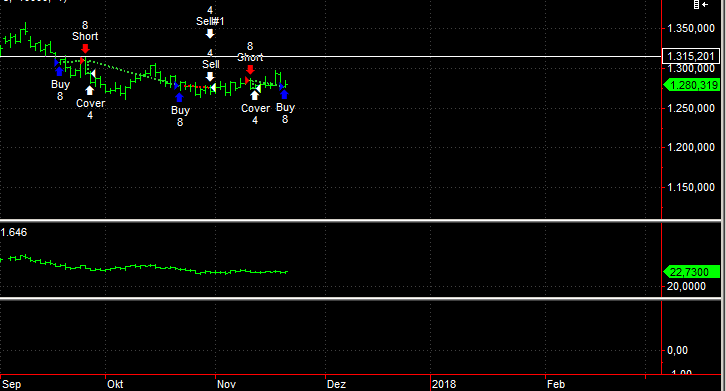
Task: Click the white Sell arrow below Sell#1
Action: tap(210, 76)
